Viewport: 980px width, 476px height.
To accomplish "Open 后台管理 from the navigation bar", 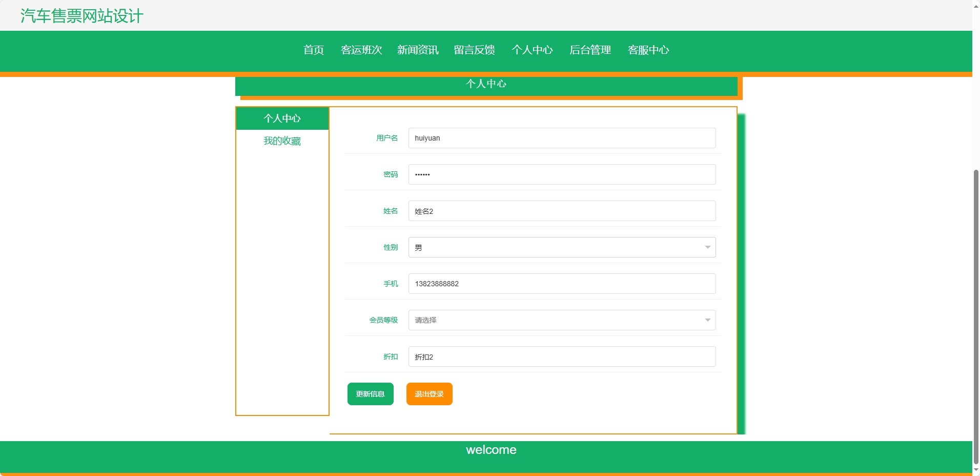I will [x=590, y=50].
